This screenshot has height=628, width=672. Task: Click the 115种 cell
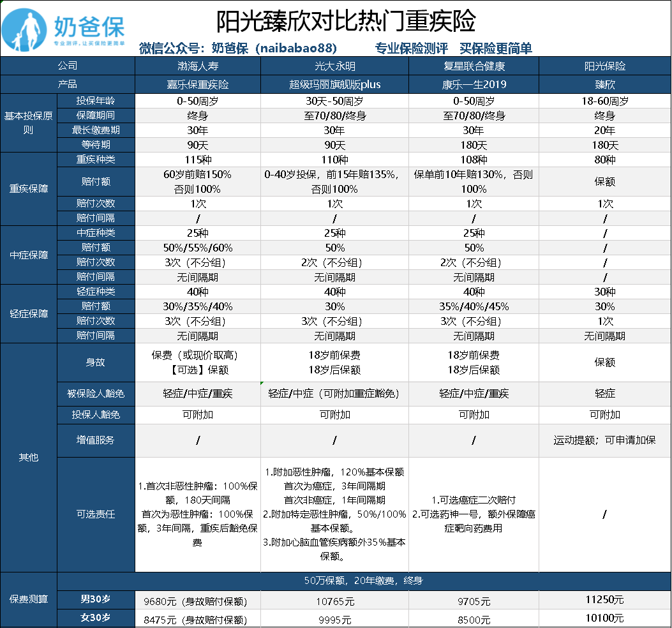point(198,160)
